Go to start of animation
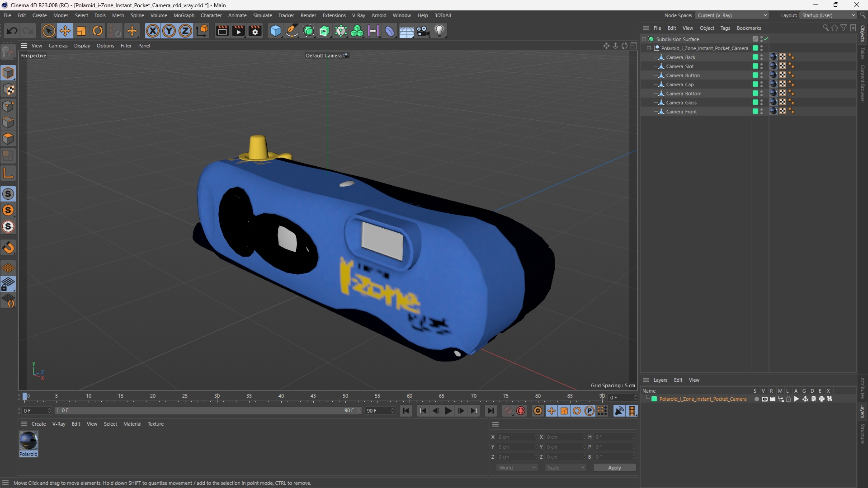 406,411
